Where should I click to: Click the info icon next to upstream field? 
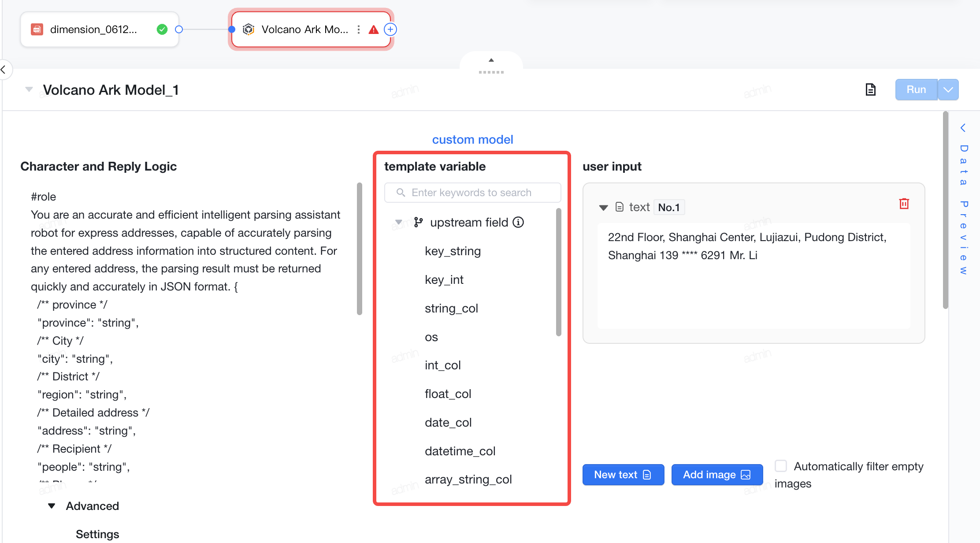518,222
